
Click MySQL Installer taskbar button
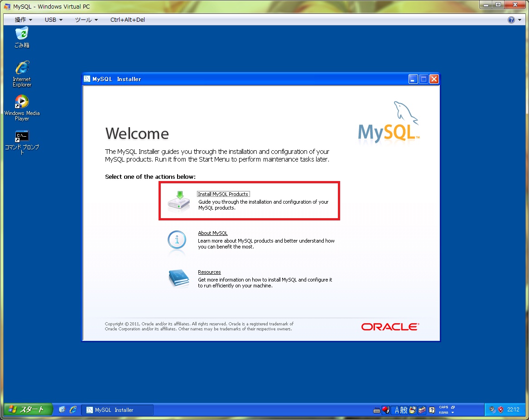[x=117, y=410]
